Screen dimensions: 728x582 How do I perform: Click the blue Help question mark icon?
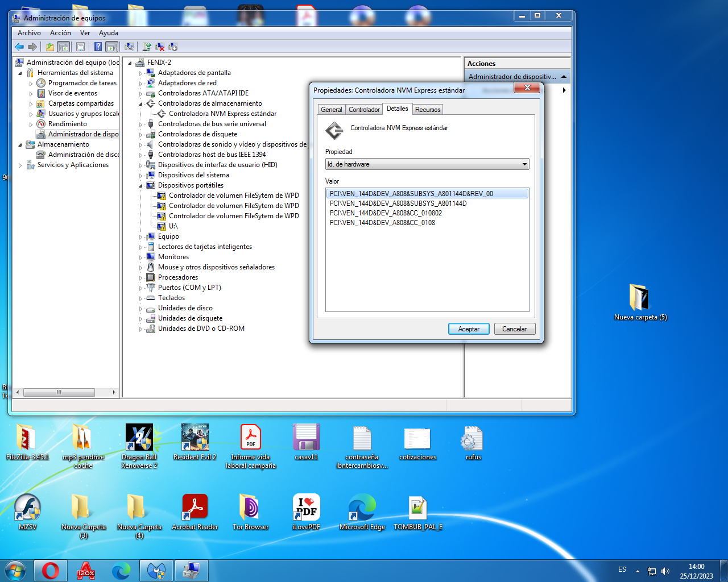tap(98, 47)
